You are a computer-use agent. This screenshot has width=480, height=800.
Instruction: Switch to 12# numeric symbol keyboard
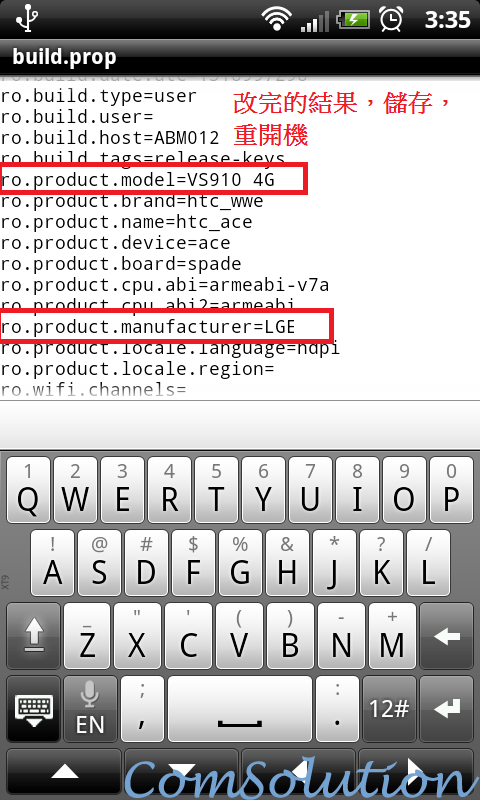pos(389,709)
